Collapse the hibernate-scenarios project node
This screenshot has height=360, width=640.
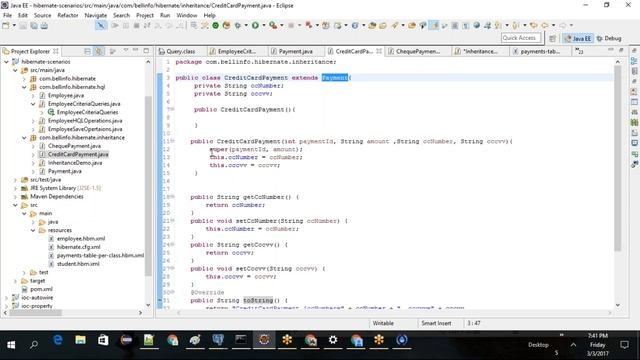pyautogui.click(x=7, y=62)
